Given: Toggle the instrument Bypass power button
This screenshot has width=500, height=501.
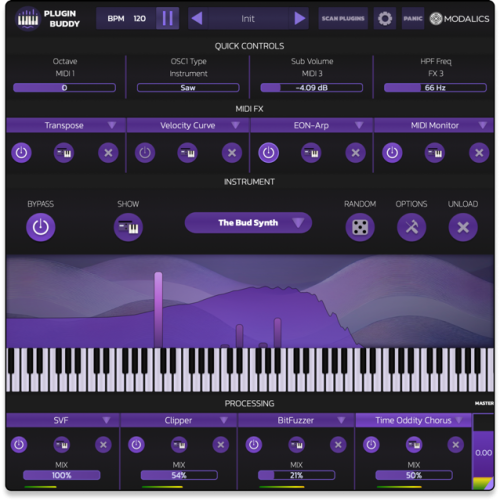Looking at the screenshot, I should click(41, 227).
